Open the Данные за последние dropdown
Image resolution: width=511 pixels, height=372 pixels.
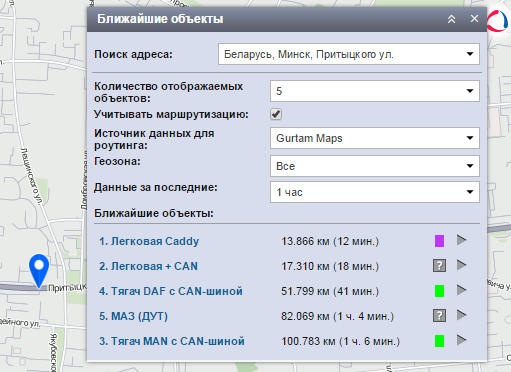point(375,192)
